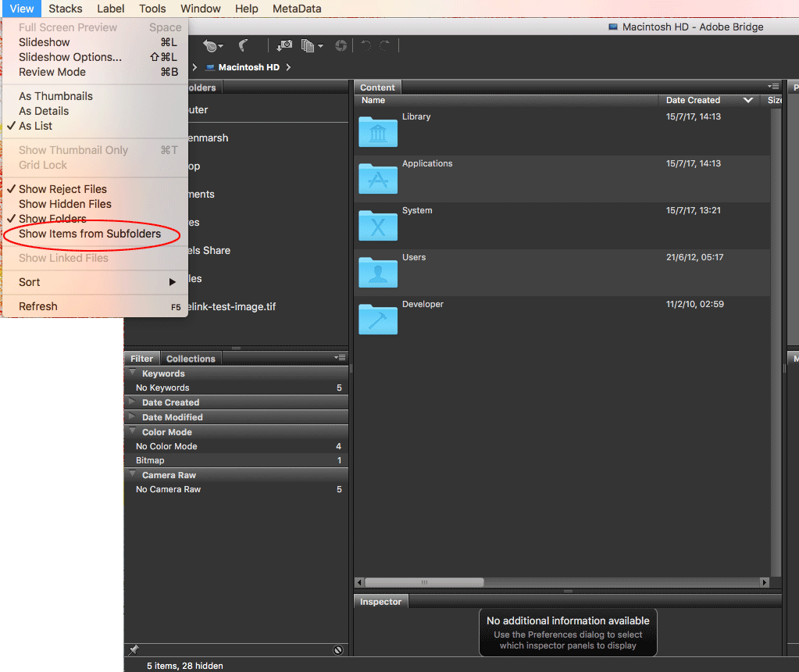Click the Open in Camera Raw aperture icon

(x=341, y=46)
